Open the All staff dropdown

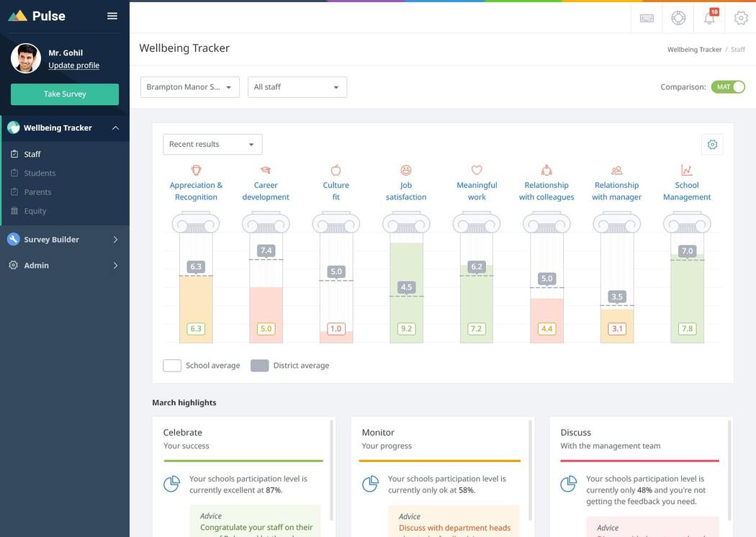(x=297, y=87)
